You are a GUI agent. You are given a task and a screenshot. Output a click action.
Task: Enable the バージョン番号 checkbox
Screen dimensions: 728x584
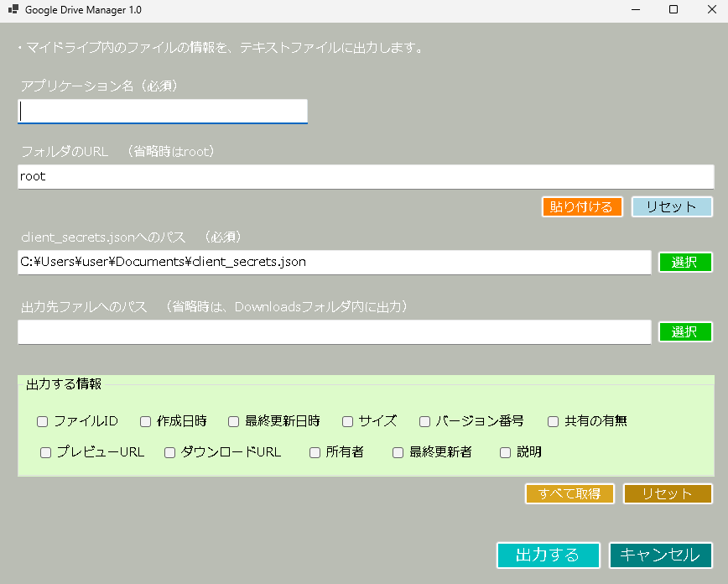[x=424, y=421]
